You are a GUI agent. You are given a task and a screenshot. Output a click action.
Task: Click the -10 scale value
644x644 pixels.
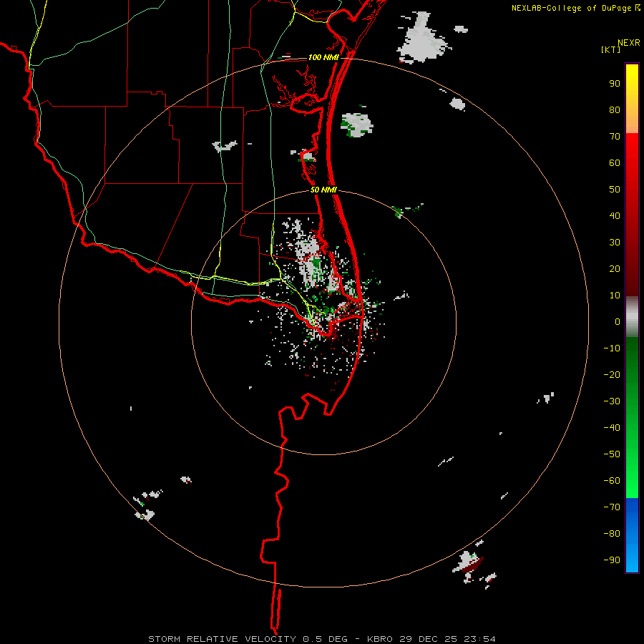(612, 348)
